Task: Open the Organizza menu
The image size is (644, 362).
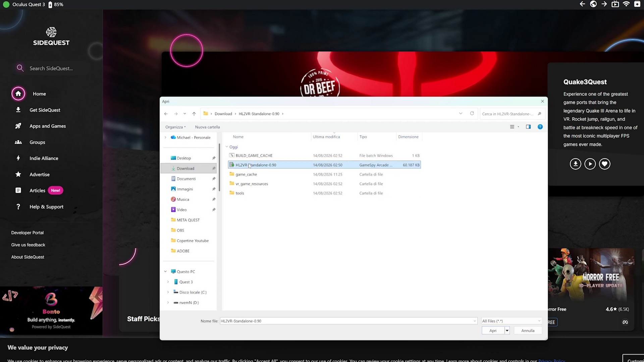Action: pos(175,127)
